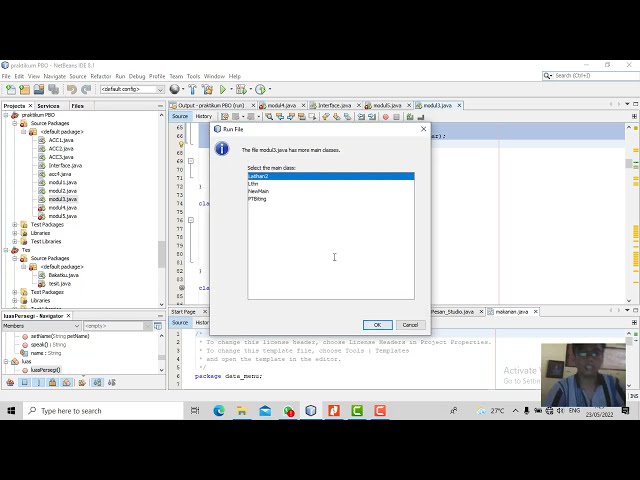
Task: Toggle Sort by Source in Navigator
Action: (x=111, y=382)
